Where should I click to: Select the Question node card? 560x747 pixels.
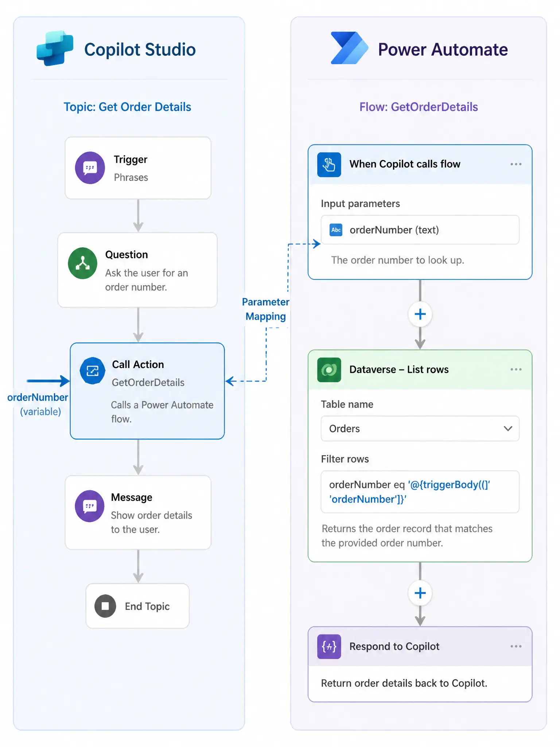click(x=137, y=270)
